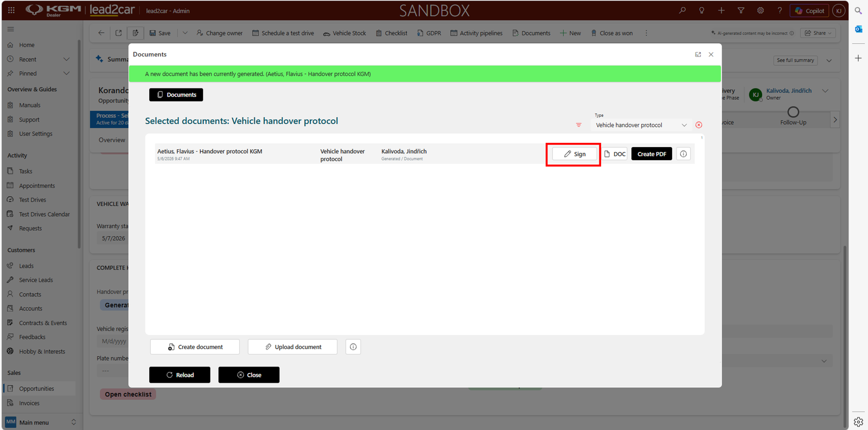868x430 pixels.
Task: Open the lightbulb assistant icon
Action: click(702, 10)
